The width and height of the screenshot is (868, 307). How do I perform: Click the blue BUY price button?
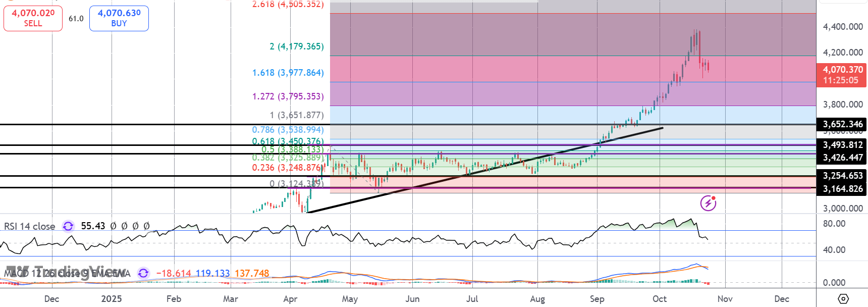click(x=119, y=18)
